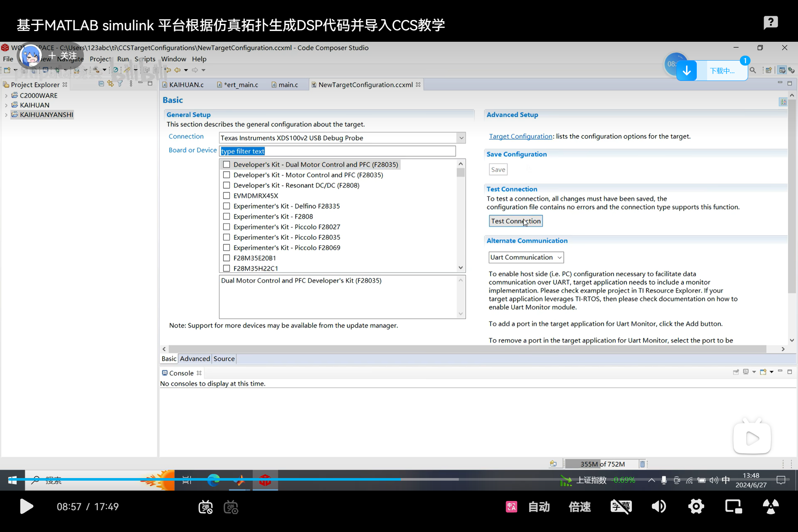Open the video player settings gear

696,507
